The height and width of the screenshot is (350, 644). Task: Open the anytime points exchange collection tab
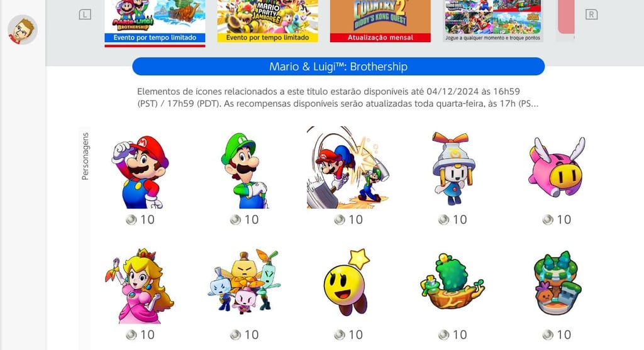493,21
